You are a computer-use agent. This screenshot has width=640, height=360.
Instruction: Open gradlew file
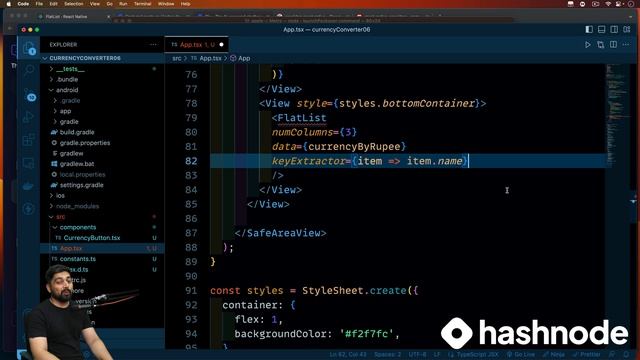tap(71, 153)
